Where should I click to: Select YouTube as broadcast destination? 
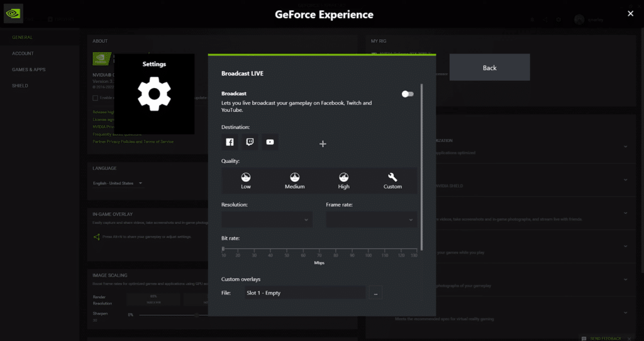click(x=270, y=142)
